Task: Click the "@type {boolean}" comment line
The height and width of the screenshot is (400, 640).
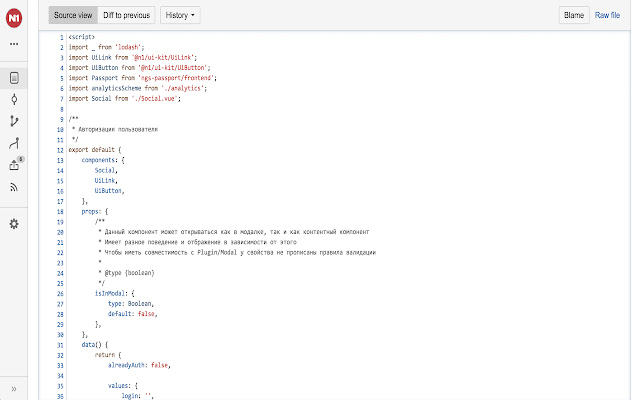Action: [126, 273]
